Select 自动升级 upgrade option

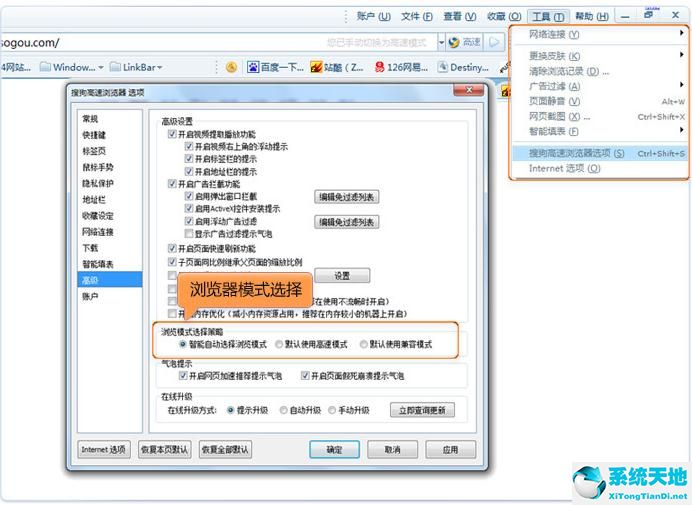tap(284, 410)
